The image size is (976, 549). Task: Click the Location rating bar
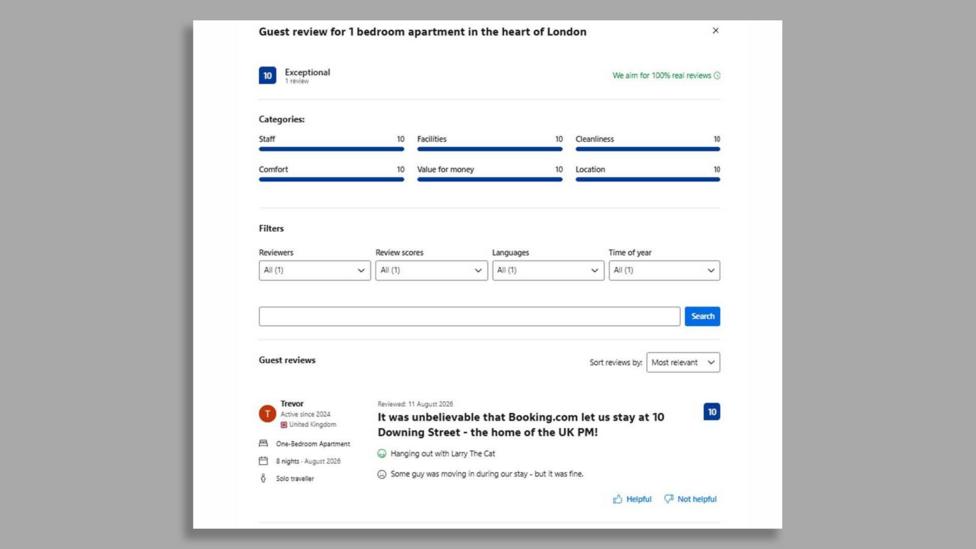(648, 179)
